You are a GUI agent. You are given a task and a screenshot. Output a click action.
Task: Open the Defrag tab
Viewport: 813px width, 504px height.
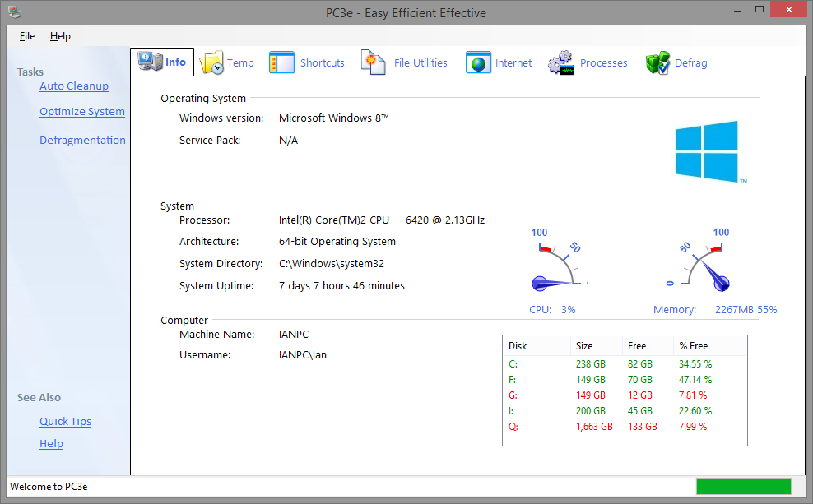[690, 62]
